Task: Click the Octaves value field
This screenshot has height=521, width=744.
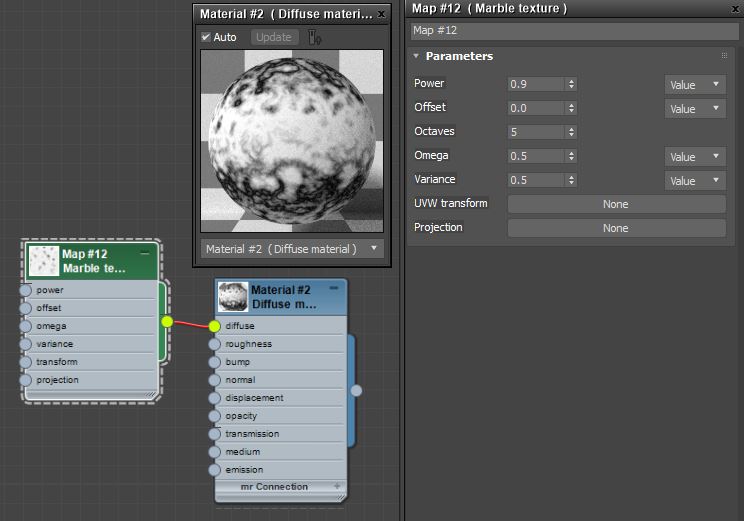Action: [536, 132]
